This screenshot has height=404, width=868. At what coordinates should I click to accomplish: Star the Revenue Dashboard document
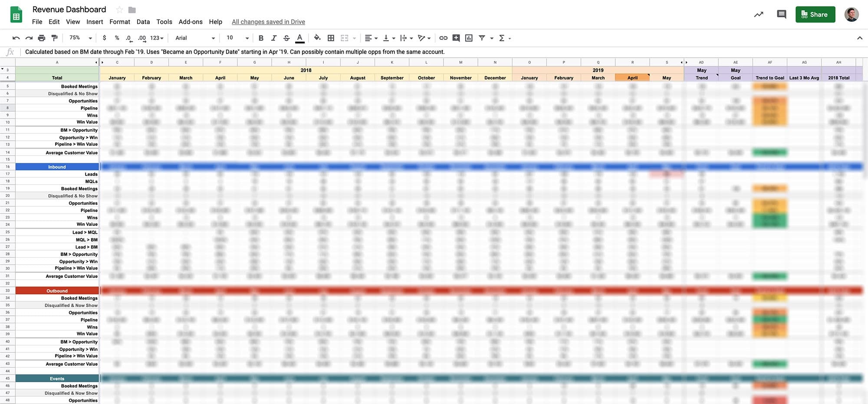click(x=119, y=10)
